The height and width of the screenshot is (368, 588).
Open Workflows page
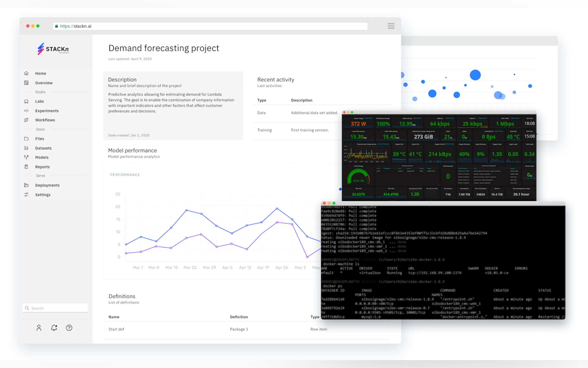click(45, 120)
